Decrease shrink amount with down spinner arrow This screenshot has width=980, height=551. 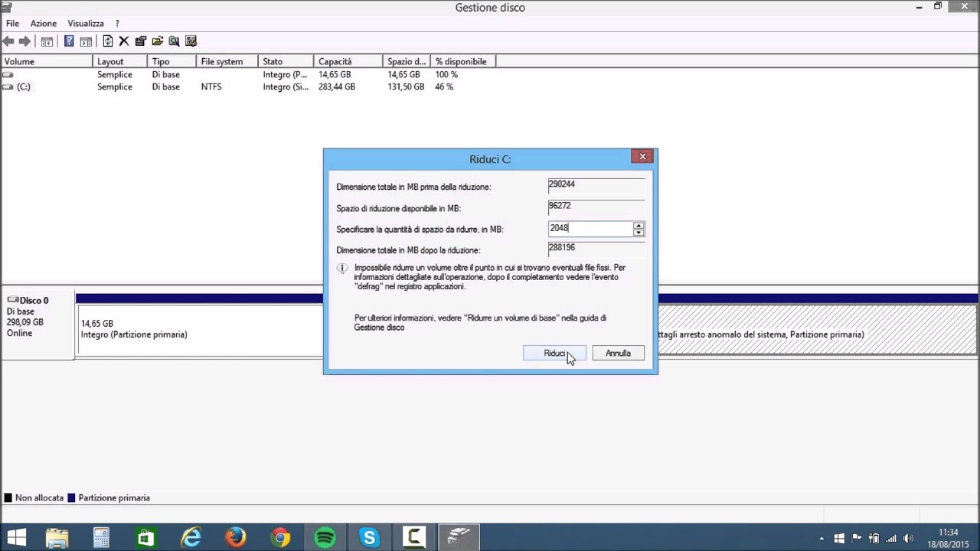coord(639,232)
